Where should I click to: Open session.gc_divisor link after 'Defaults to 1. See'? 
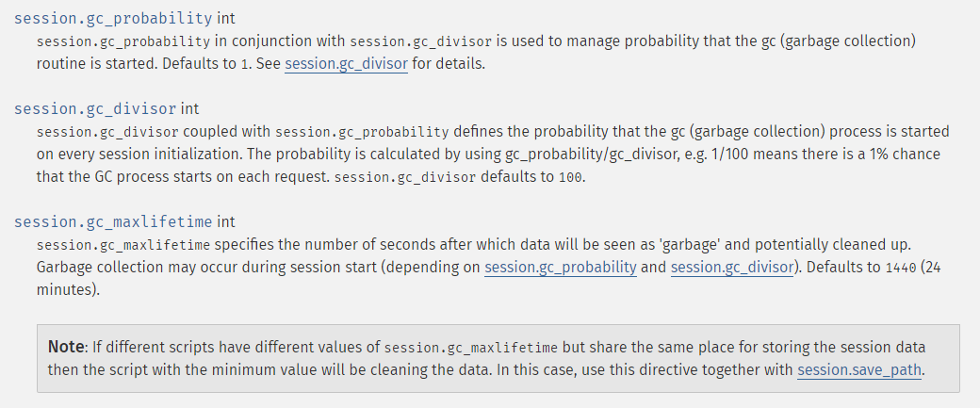click(346, 64)
